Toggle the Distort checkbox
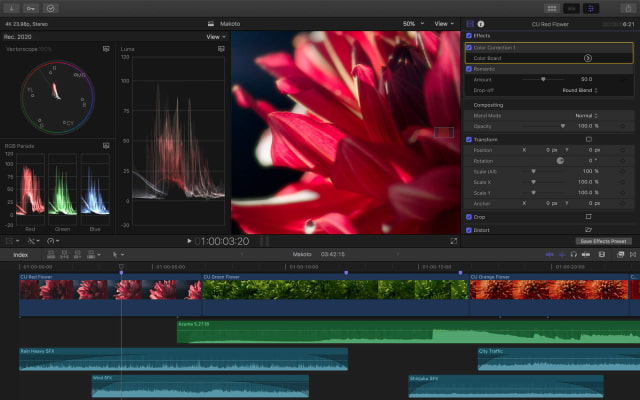 (469, 230)
